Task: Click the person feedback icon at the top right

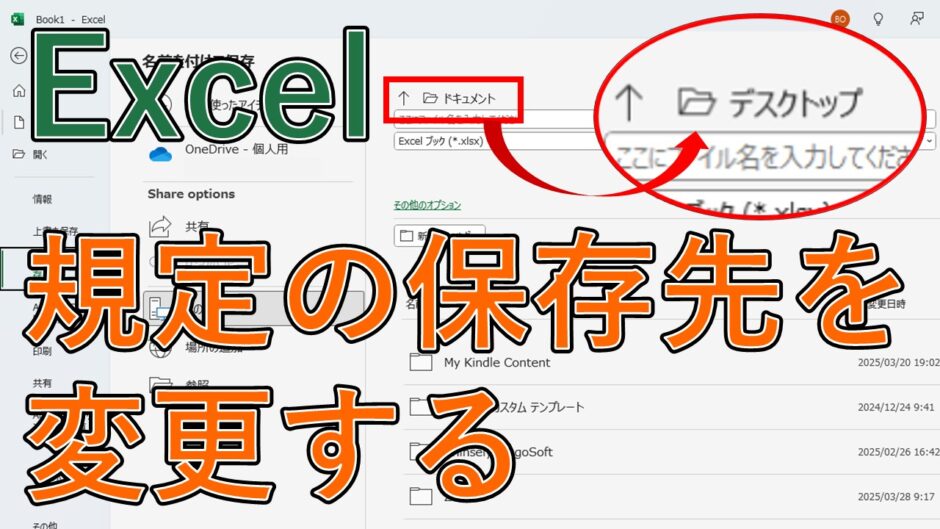Action: [916, 19]
